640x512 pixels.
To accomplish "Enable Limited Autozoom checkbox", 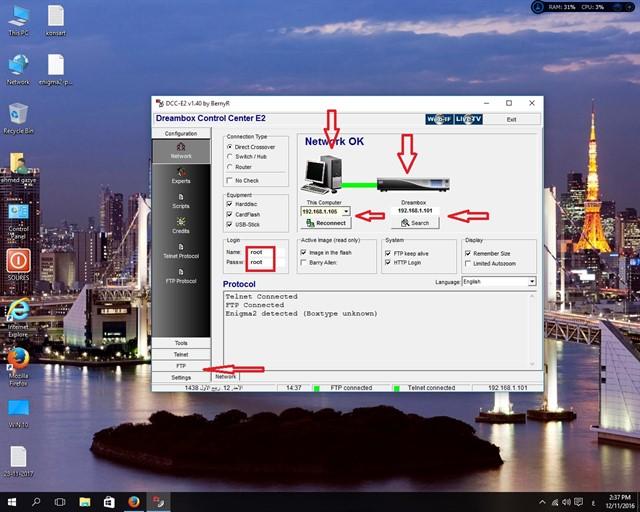I will pyautogui.click(x=468, y=263).
